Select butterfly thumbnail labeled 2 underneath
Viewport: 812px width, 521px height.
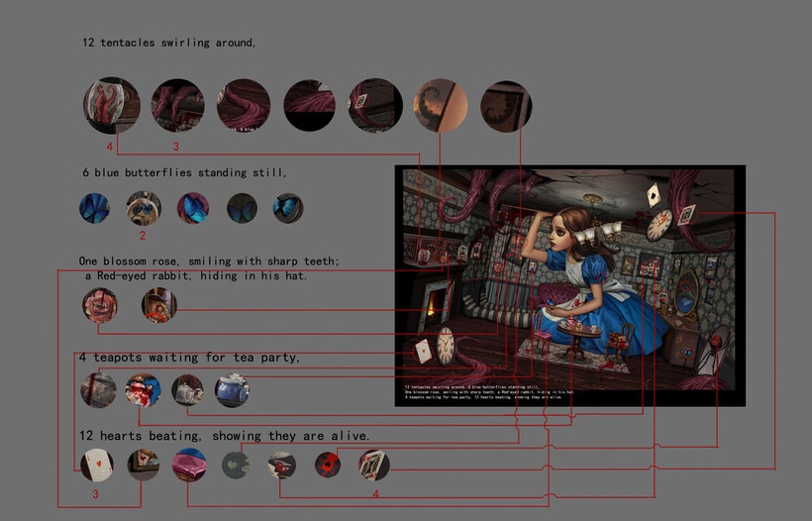tap(144, 208)
